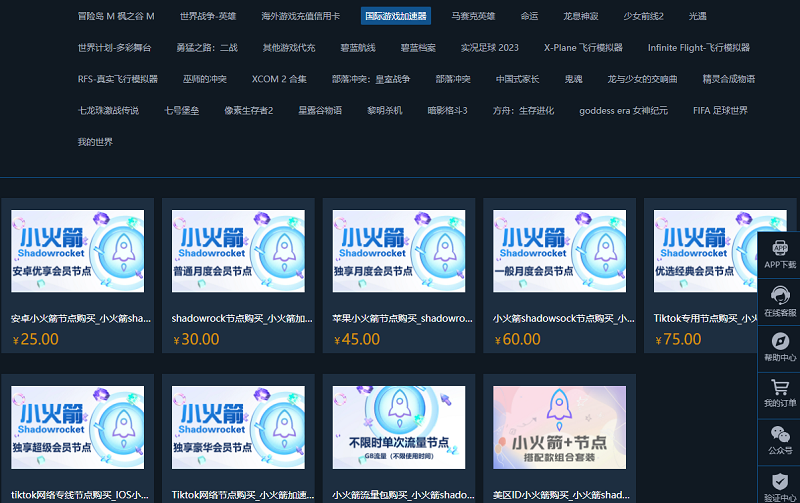Image resolution: width=800 pixels, height=503 pixels.
Task: Choose 部落冲突 category
Action: (453, 79)
